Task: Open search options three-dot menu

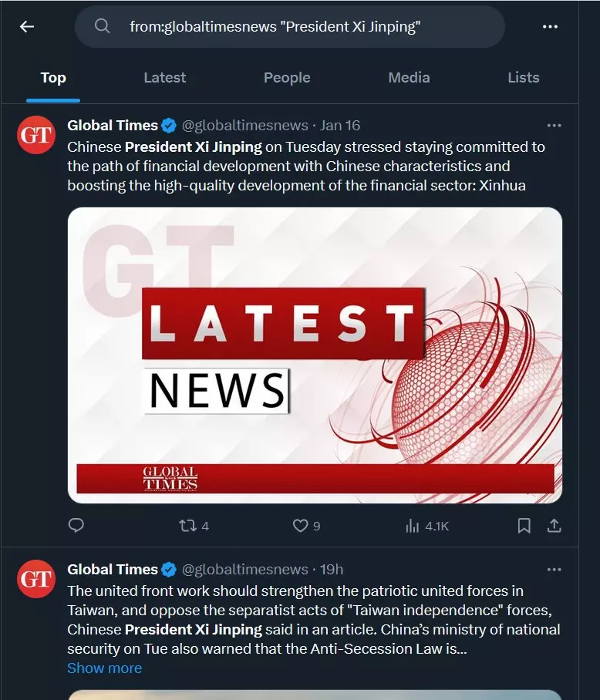Action: click(x=550, y=27)
